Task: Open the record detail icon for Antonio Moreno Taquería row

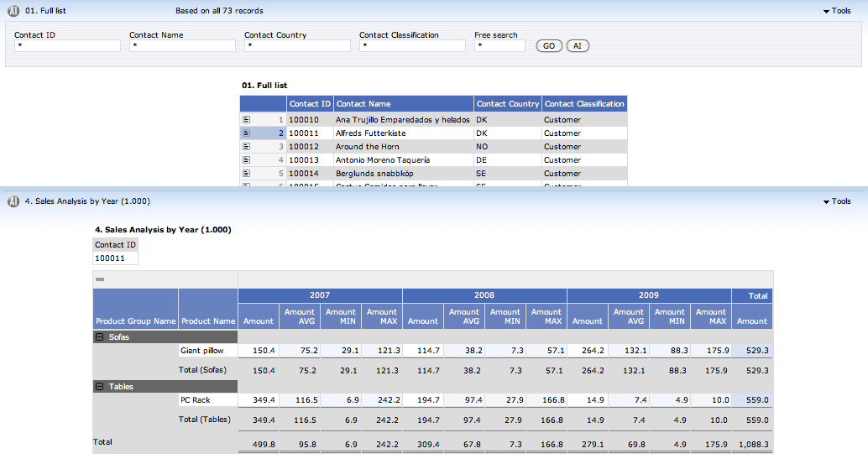Action: pyautogui.click(x=246, y=160)
